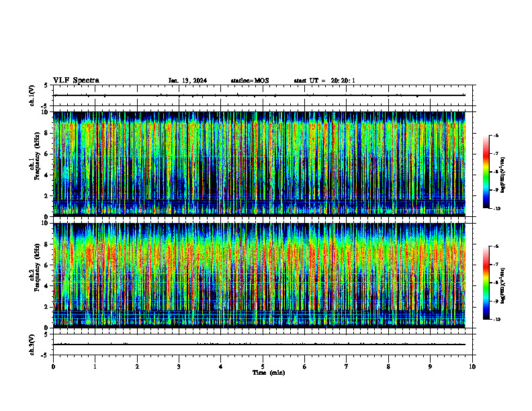Image resolution: width=532 pixels, height=411 pixels.
Task: Click the "8" kHz tick on ch.1 frequency axis
Action: [47, 133]
